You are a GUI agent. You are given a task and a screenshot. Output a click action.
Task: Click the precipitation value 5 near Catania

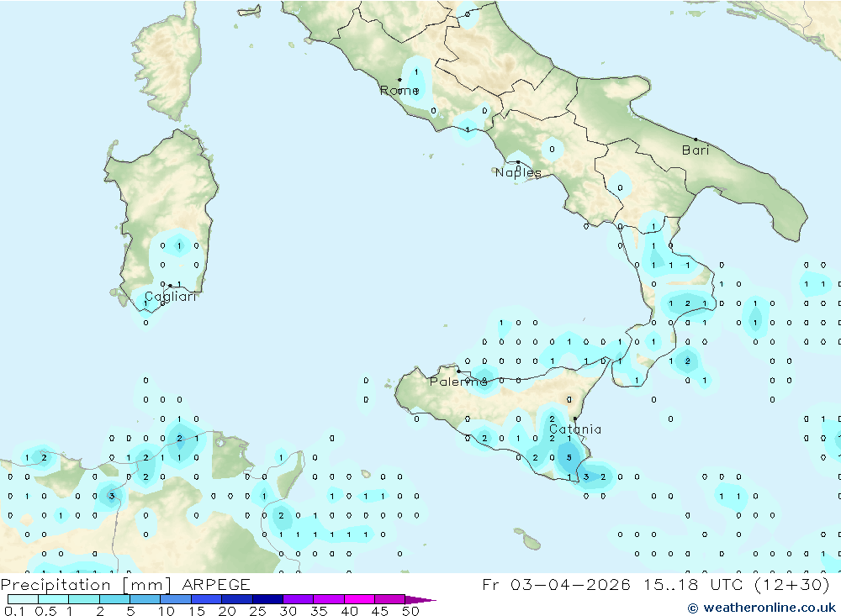point(569,457)
